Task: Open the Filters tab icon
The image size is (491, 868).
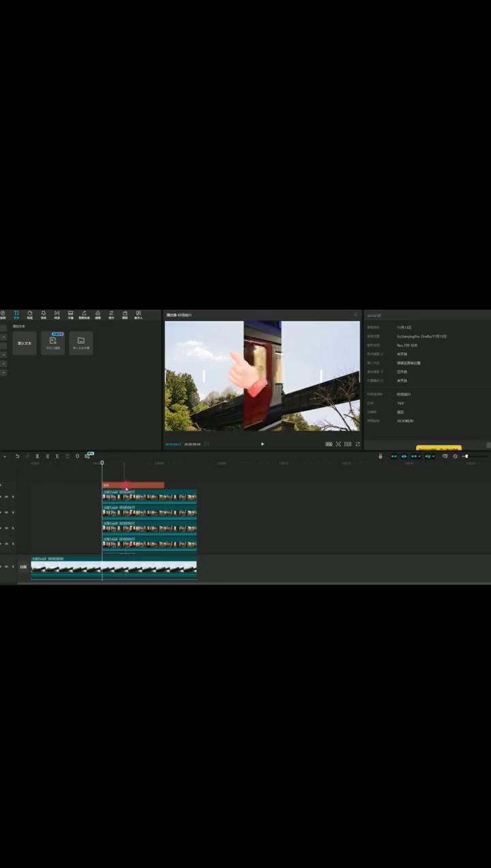Action: coord(98,315)
